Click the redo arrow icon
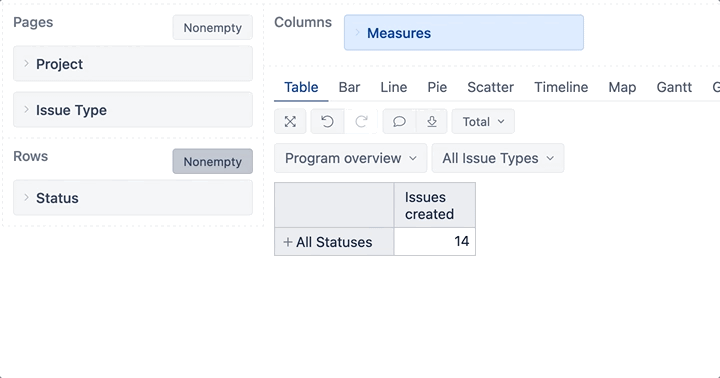 [x=361, y=122]
